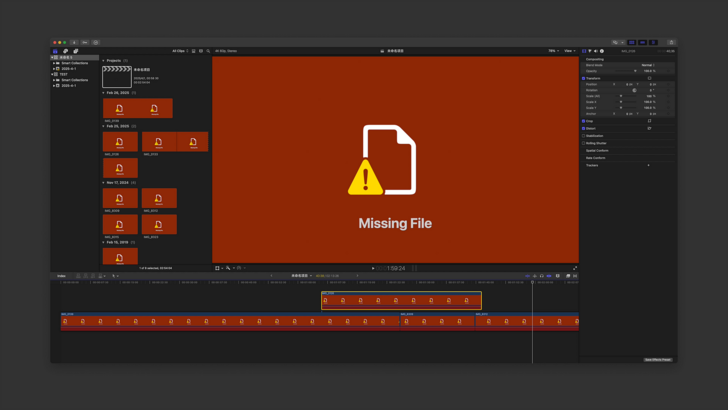Open the Libraries sidebar icon
Screen dimensions: 728x410
[x=55, y=51]
